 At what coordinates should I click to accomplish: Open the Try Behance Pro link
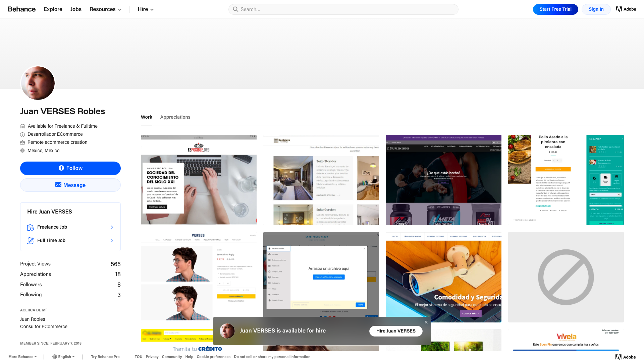105,357
